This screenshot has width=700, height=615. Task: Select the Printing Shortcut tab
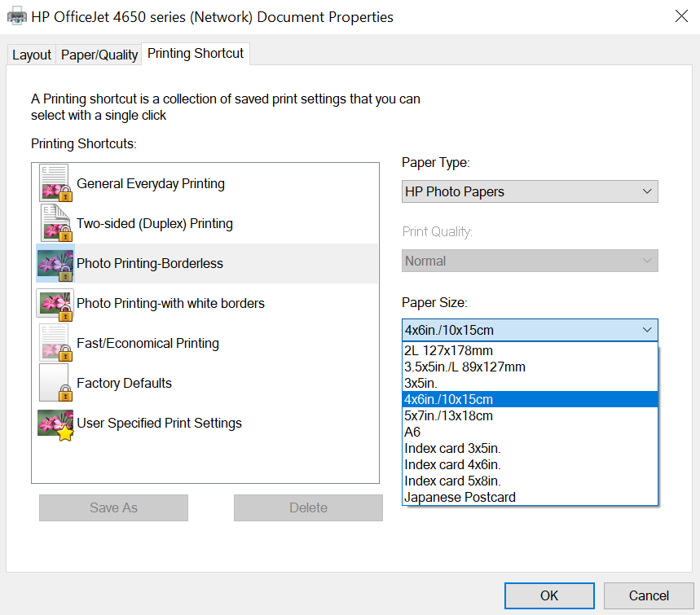196,54
